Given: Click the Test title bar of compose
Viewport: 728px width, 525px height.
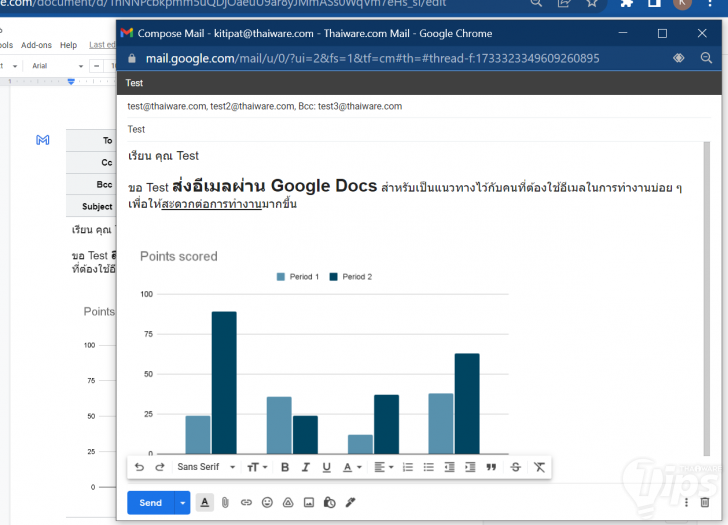Looking at the screenshot, I should click(419, 83).
